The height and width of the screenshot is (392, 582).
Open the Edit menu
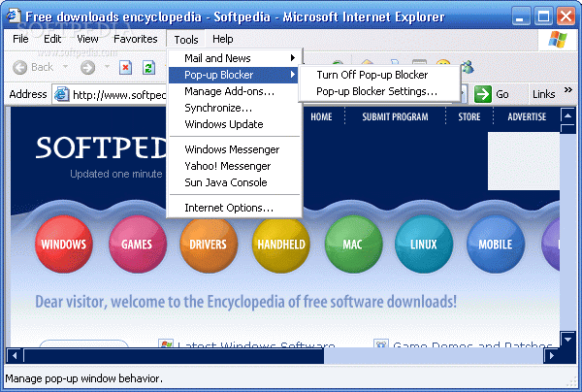coord(52,39)
